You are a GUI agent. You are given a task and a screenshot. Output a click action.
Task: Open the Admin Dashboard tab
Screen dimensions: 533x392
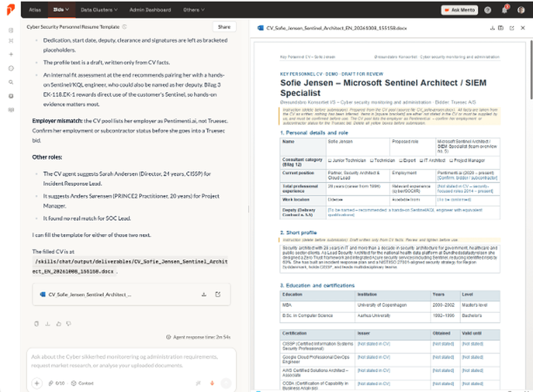click(x=150, y=10)
